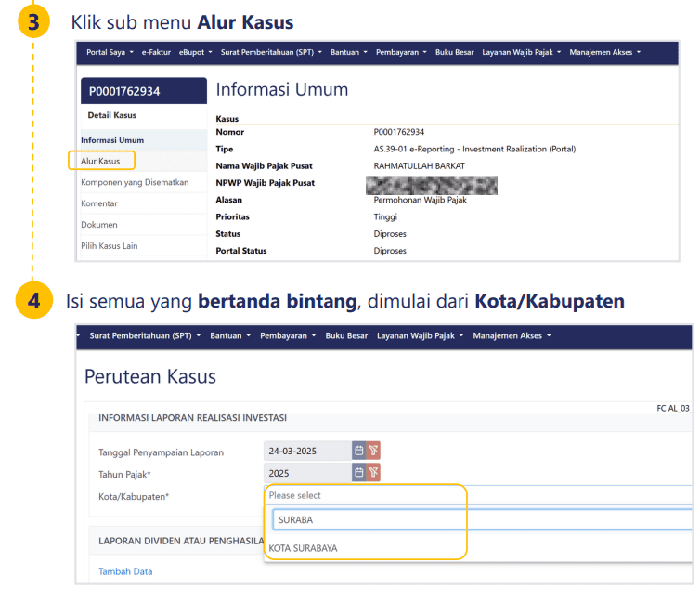Image resolution: width=700 pixels, height=589 pixels.
Task: Click Alasan value Permohonan Wajib Pajak
Action: click(420, 200)
